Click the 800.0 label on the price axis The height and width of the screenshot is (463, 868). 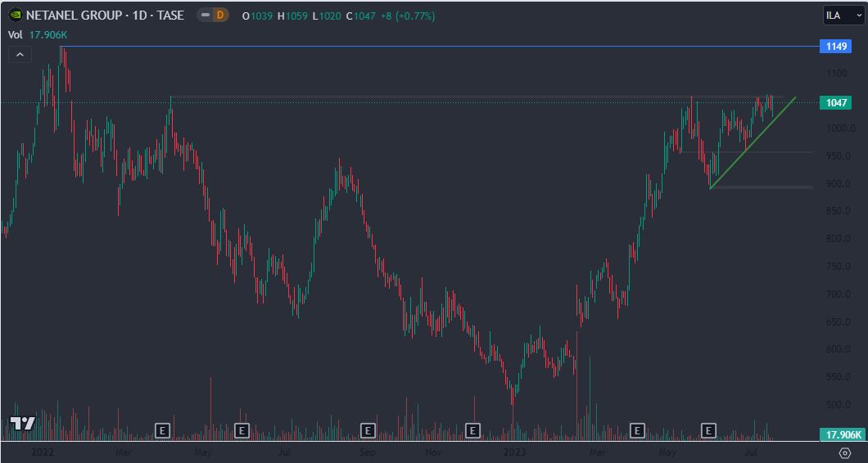(839, 239)
